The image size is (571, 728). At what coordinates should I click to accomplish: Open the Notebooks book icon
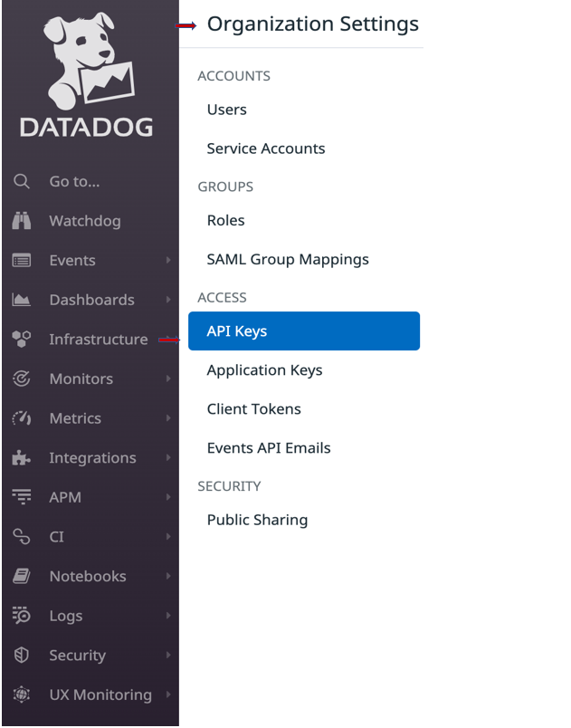click(22, 577)
